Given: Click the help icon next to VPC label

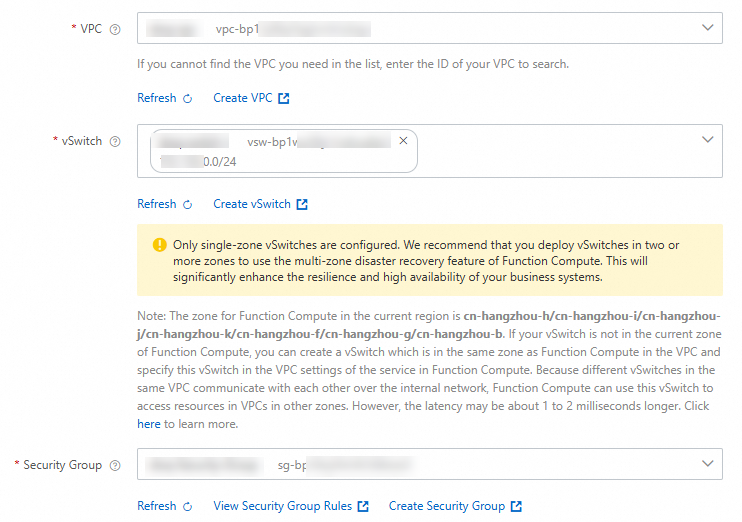Looking at the screenshot, I should 115,30.
